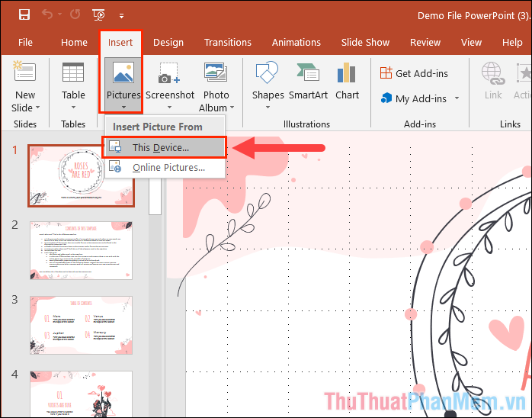The image size is (532, 418).
Task: Open the File tab
Action: (x=25, y=42)
